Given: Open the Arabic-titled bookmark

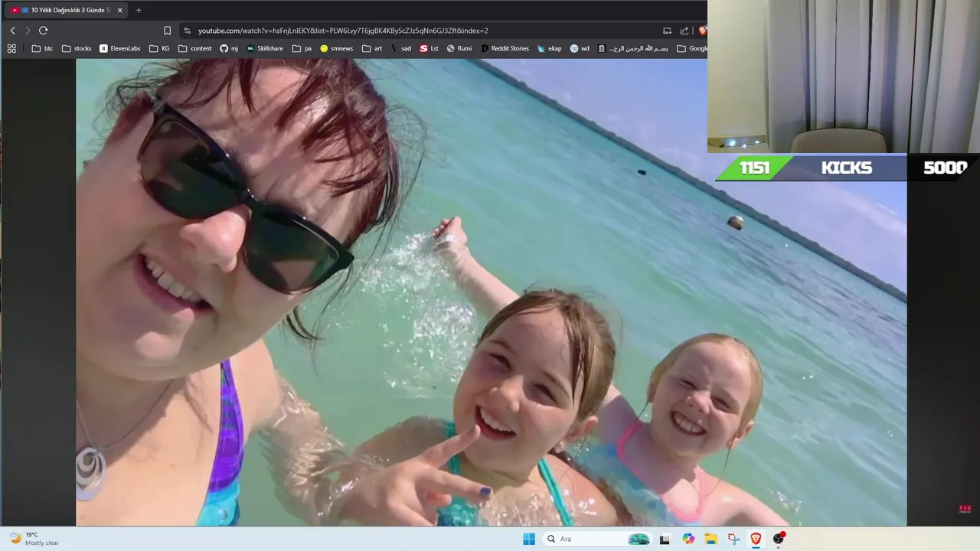Looking at the screenshot, I should [633, 48].
